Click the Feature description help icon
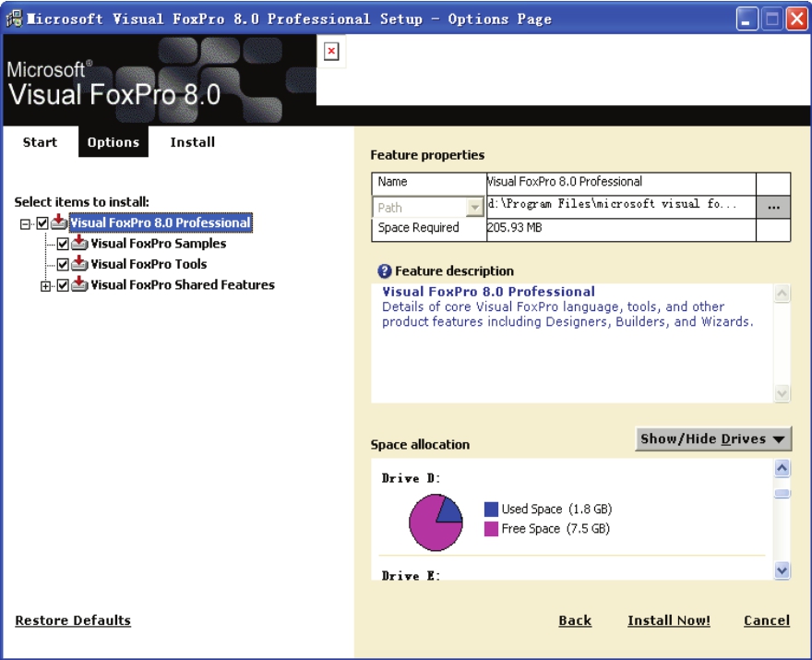The width and height of the screenshot is (812, 660). point(384,271)
